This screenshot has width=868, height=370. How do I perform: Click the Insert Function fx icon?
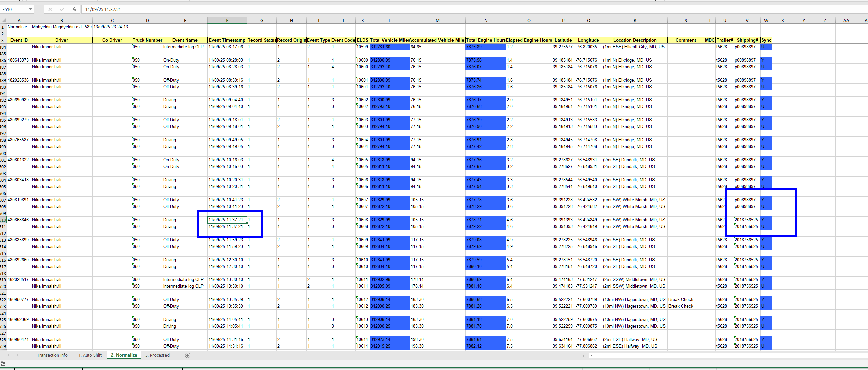pos(74,9)
